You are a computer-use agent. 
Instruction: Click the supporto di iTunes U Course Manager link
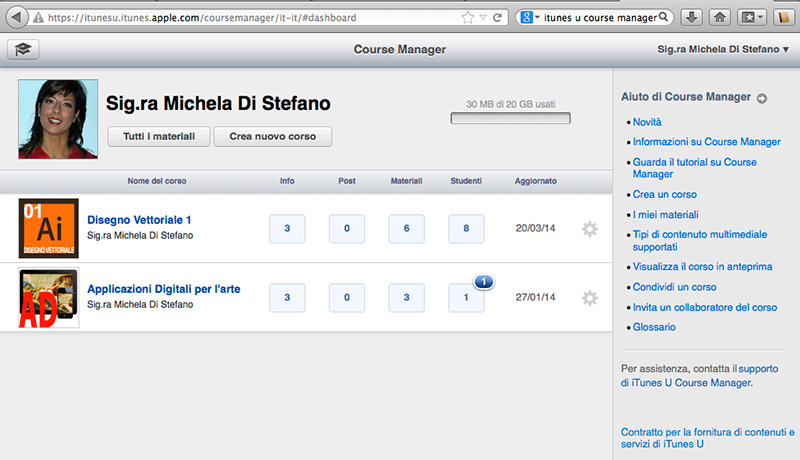(699, 376)
